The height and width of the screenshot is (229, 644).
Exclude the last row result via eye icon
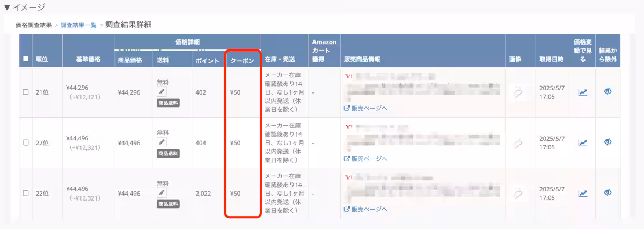[608, 193]
